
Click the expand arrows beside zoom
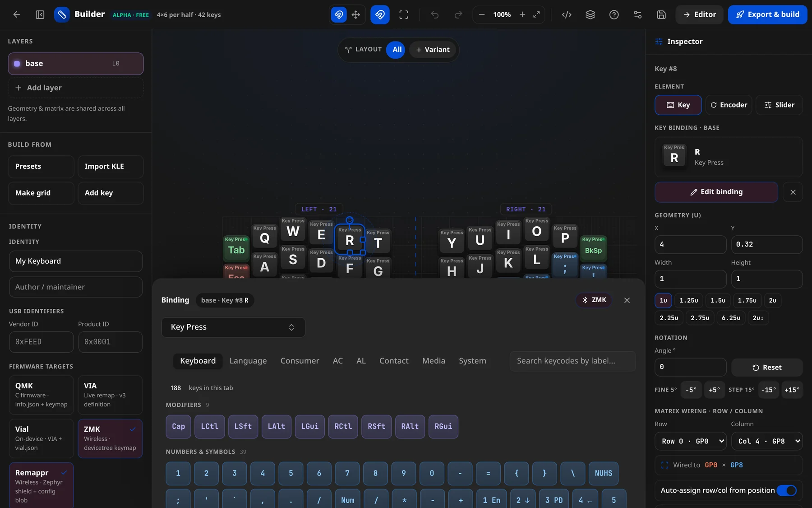(536, 14)
